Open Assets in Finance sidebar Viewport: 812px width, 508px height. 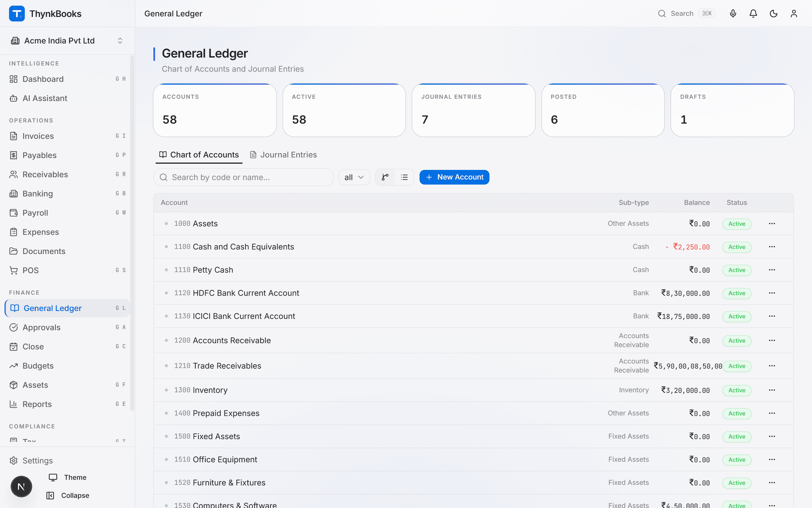tap(67, 385)
